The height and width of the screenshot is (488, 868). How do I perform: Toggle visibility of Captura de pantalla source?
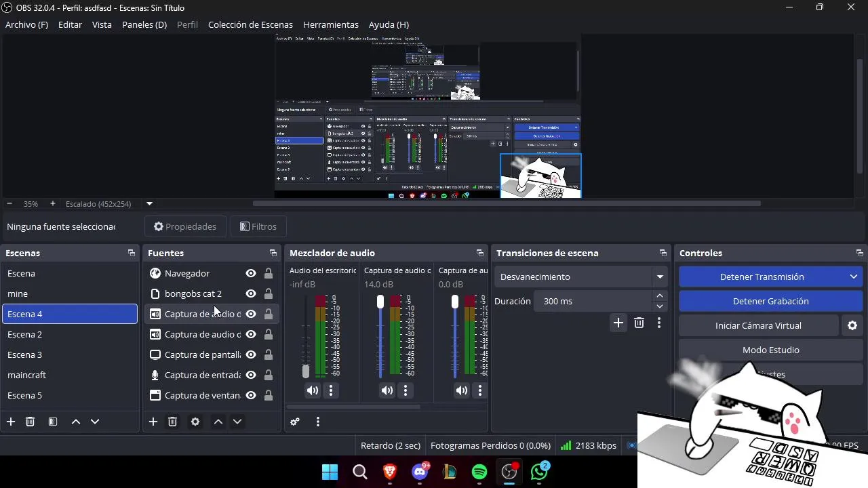pos(251,354)
